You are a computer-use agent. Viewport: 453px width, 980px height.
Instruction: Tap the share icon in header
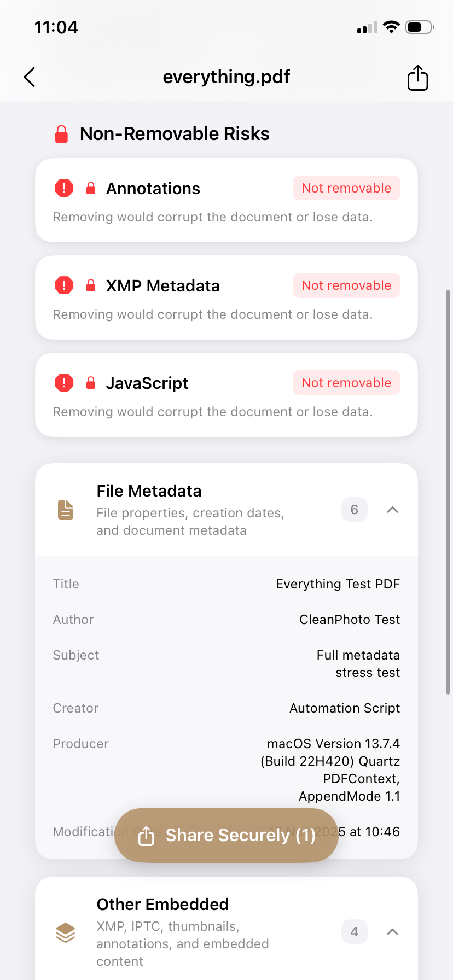pyautogui.click(x=417, y=77)
